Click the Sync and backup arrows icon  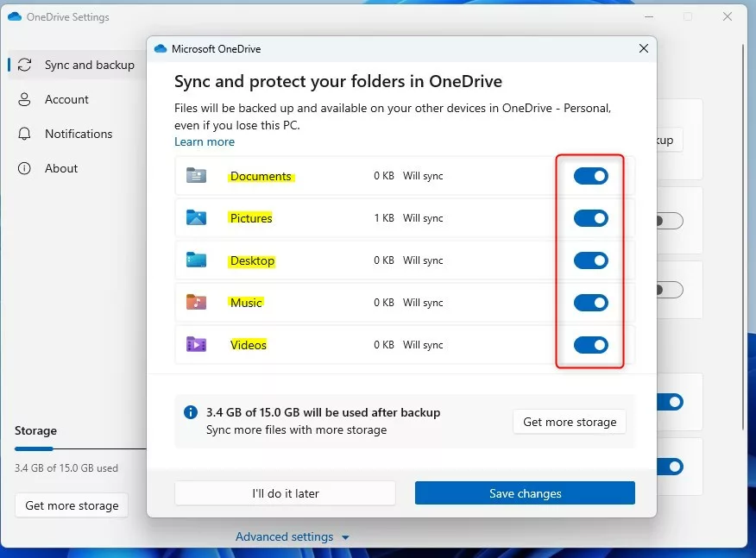click(x=24, y=65)
